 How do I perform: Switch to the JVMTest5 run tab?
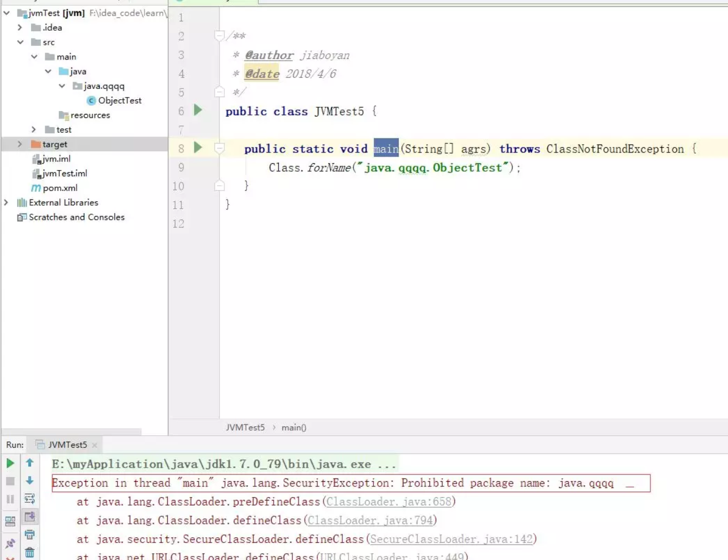coord(67,445)
